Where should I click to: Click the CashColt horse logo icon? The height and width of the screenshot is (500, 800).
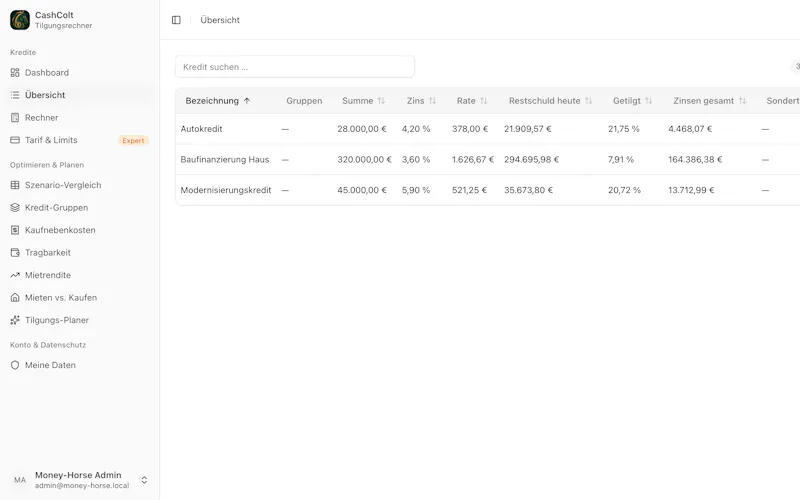point(20,20)
